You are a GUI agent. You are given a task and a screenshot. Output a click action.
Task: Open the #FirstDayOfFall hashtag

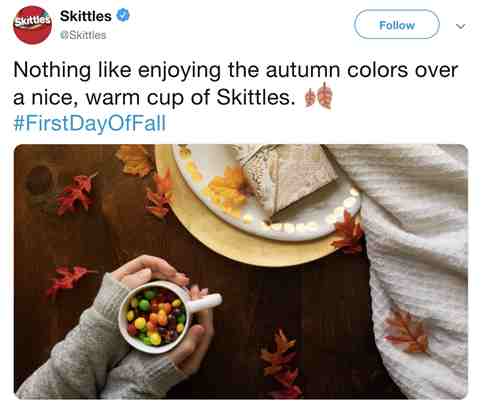[x=89, y=123]
